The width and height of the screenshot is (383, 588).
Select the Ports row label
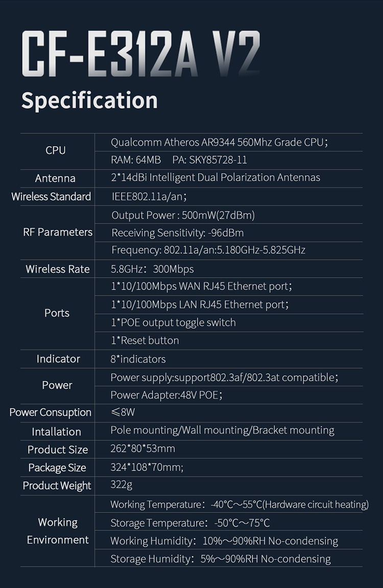(57, 313)
